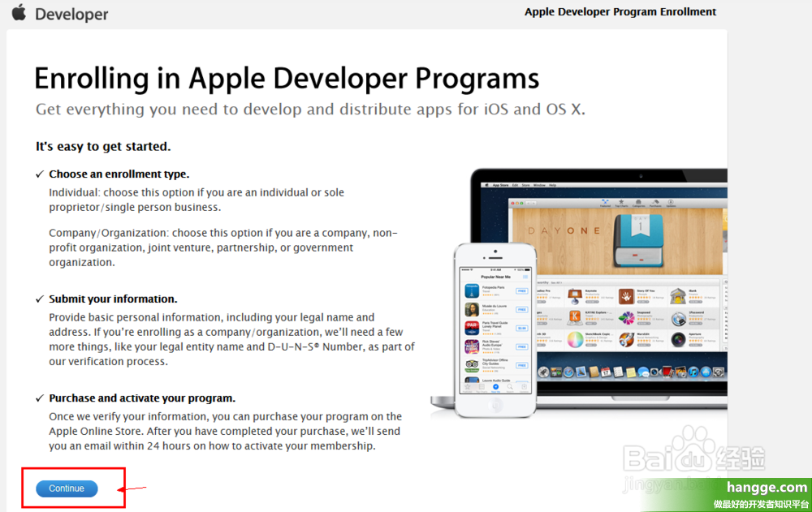Click the Apple Developer Program Enrollment title

click(x=620, y=12)
